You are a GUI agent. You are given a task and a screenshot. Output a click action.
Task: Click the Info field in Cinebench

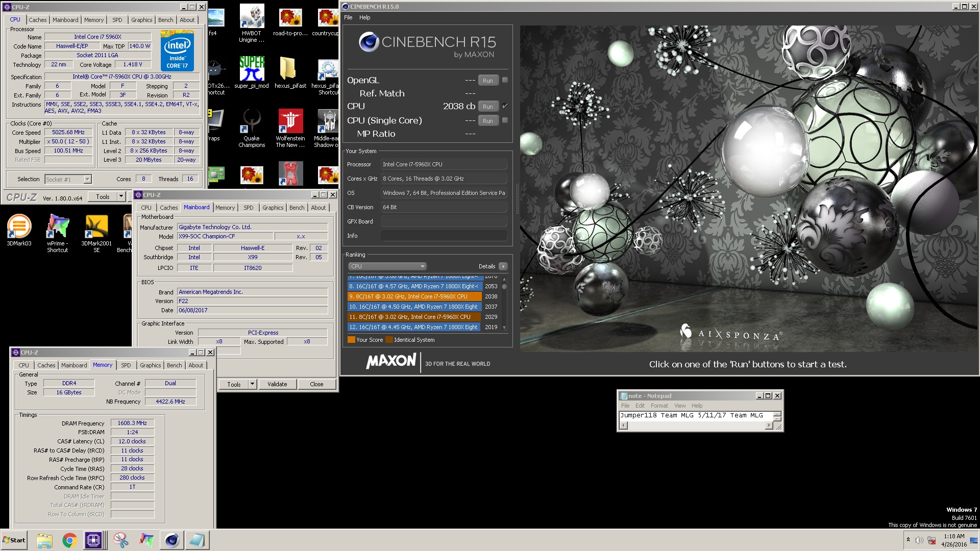tap(444, 236)
